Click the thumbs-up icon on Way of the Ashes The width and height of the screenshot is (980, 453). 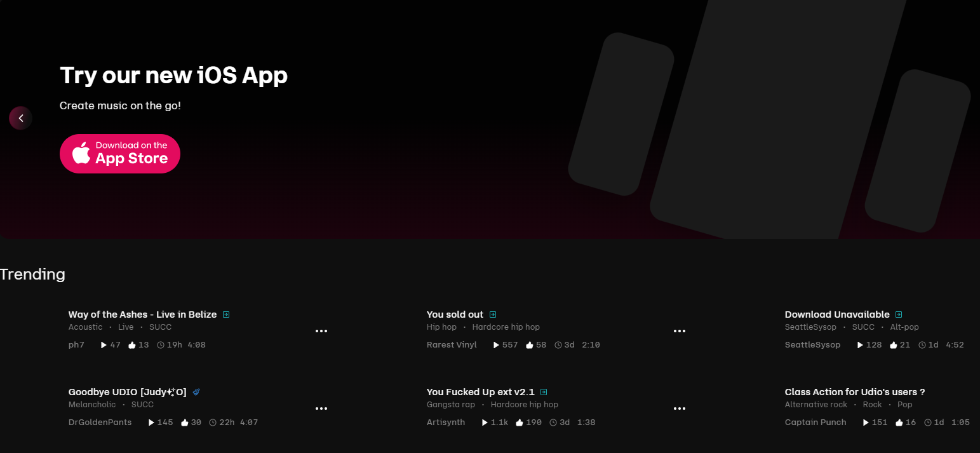click(132, 345)
